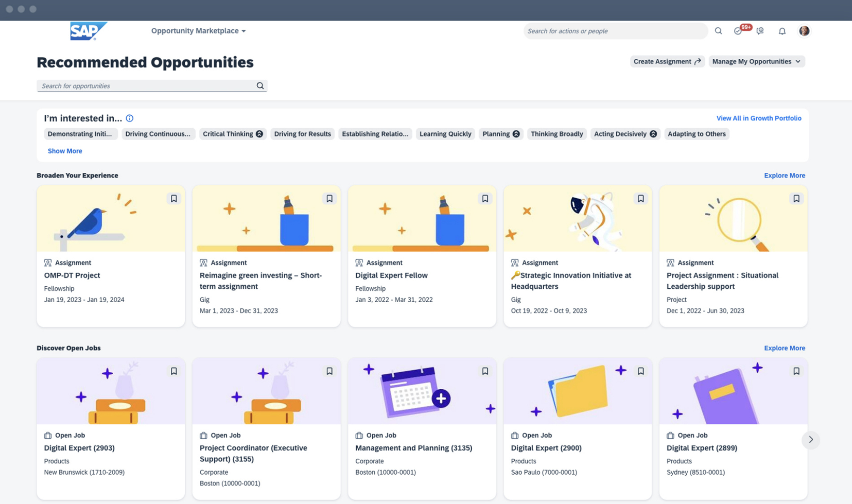Bookmark the Digital Expert Fellow card
This screenshot has height=504, width=852.
coord(485,198)
